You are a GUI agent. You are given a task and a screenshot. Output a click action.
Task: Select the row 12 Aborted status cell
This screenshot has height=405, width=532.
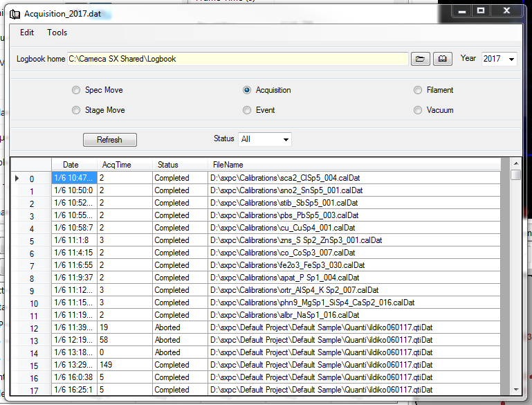179,327
